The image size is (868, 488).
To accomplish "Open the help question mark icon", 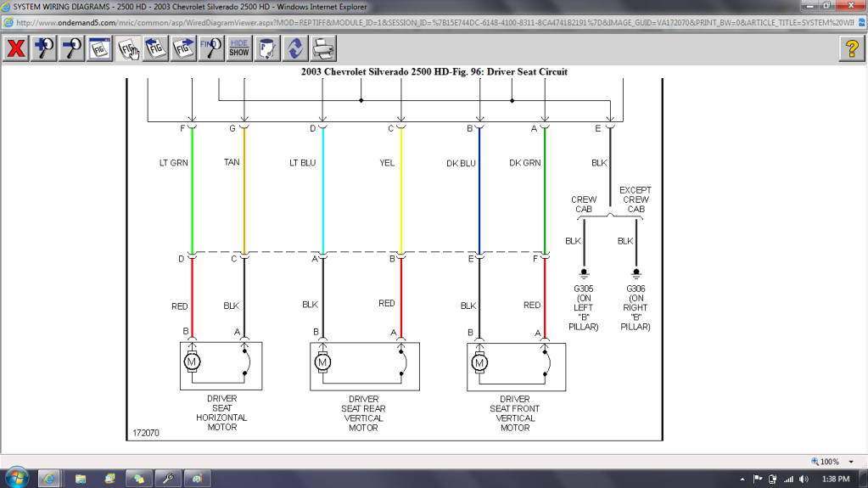I will (x=852, y=48).
